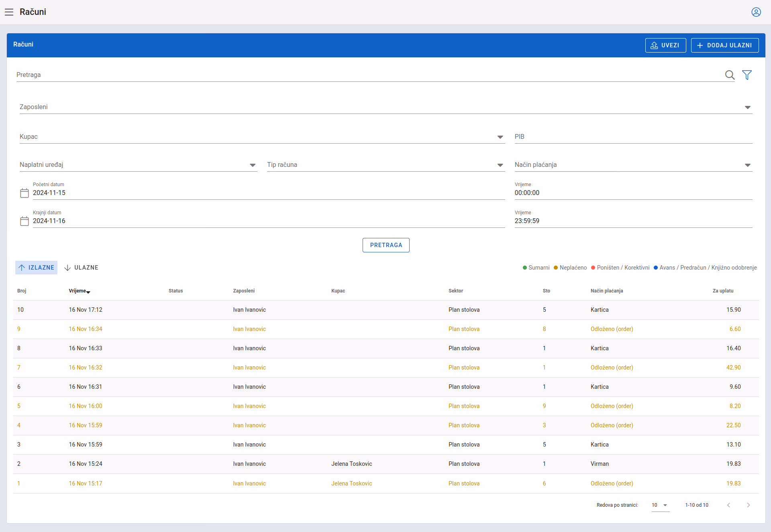The width and height of the screenshot is (771, 532).
Task: Switch to the IZLAZNE tab
Action: point(36,268)
